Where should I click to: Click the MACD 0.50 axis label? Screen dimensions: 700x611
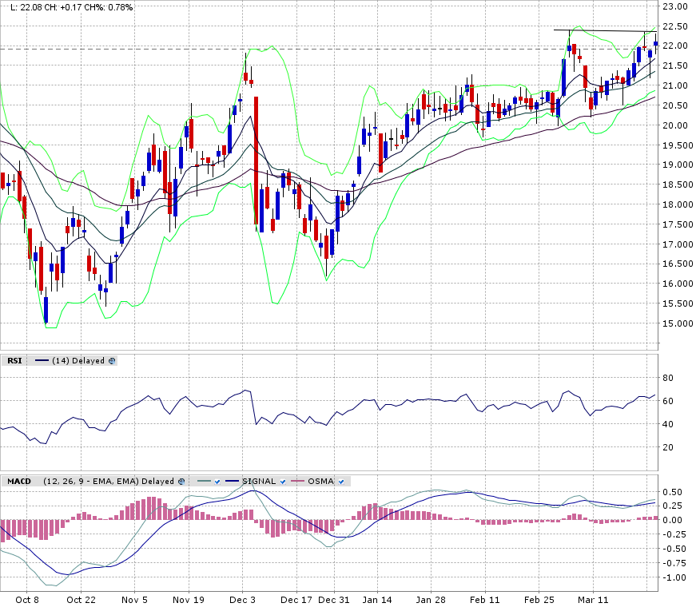672,492
